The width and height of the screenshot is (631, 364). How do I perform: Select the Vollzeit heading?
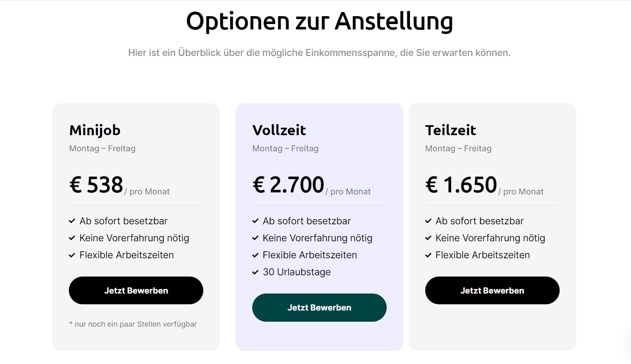click(279, 130)
